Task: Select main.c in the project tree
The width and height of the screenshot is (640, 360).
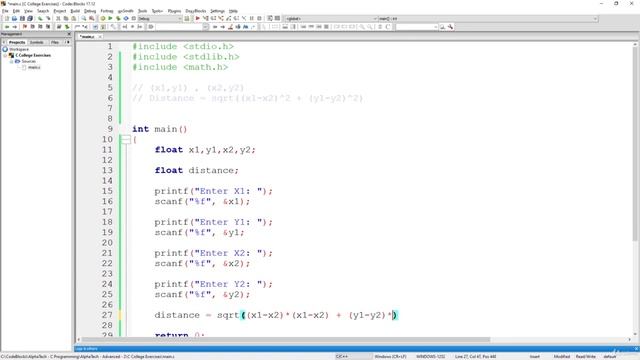Action: coord(34,67)
